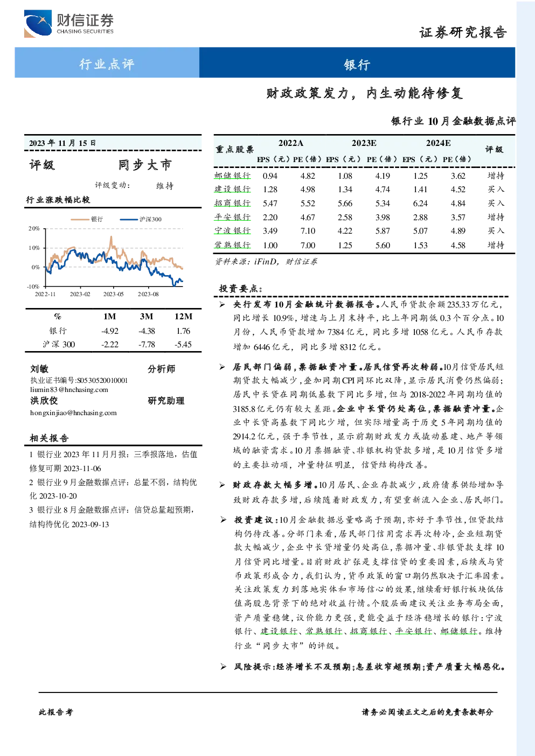Click analyst name 刘敏
The width and height of the screenshot is (535, 756).
[x=39, y=369]
